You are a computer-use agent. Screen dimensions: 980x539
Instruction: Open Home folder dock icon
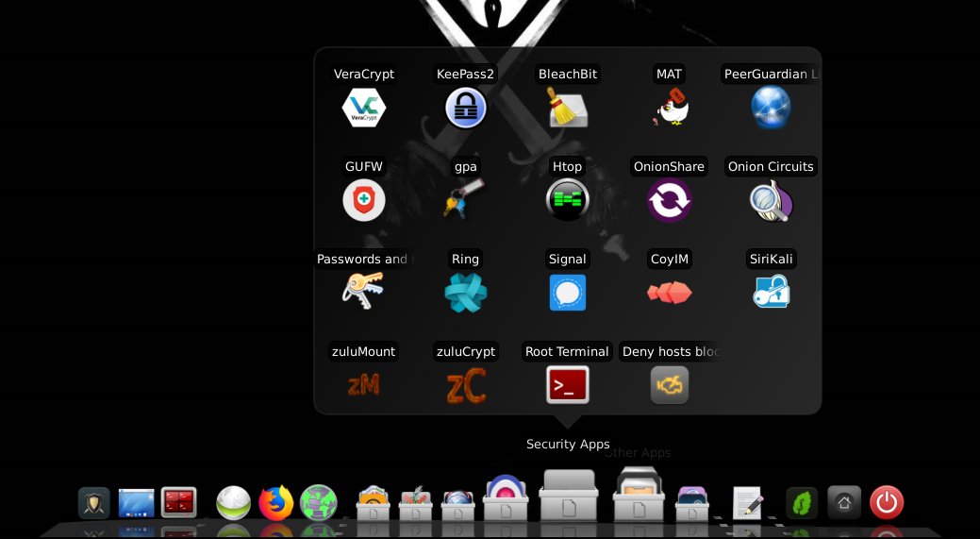point(844,502)
